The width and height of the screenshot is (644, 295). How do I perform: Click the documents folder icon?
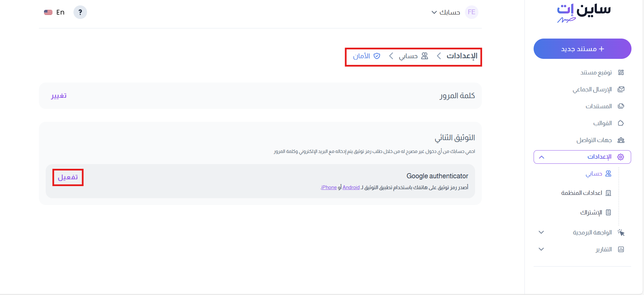click(x=621, y=106)
